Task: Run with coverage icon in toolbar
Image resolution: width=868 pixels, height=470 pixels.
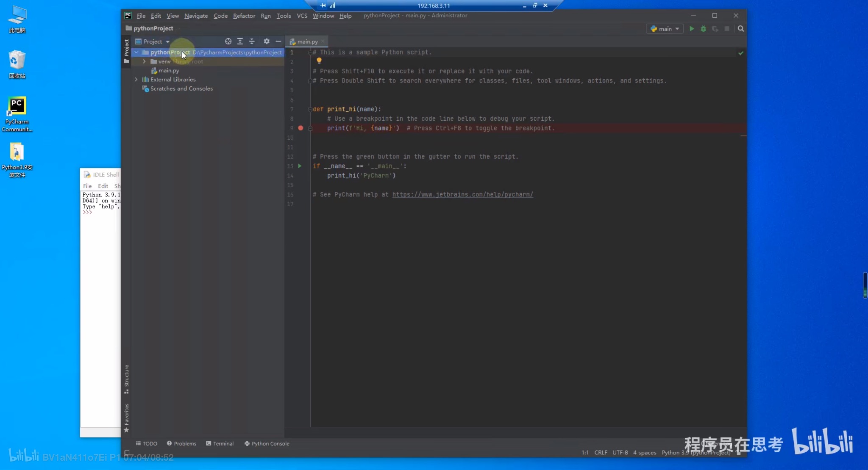Action: 715,29
